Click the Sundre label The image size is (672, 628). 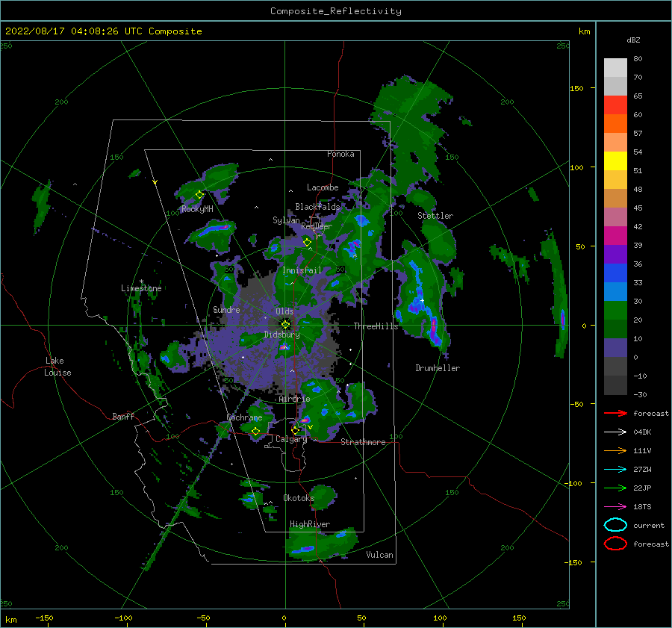[x=226, y=310]
